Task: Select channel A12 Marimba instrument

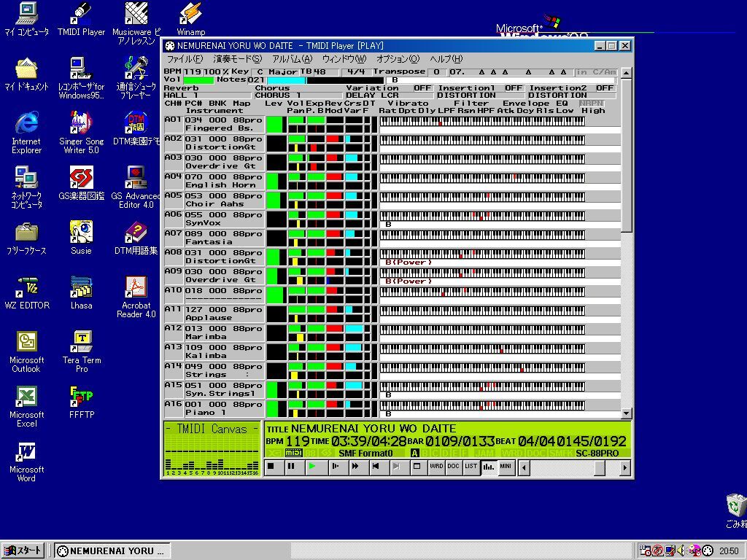Action: pos(223,332)
